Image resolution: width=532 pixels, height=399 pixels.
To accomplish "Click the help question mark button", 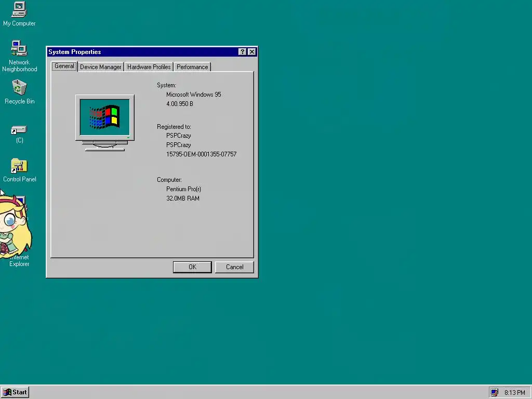I will [242, 51].
